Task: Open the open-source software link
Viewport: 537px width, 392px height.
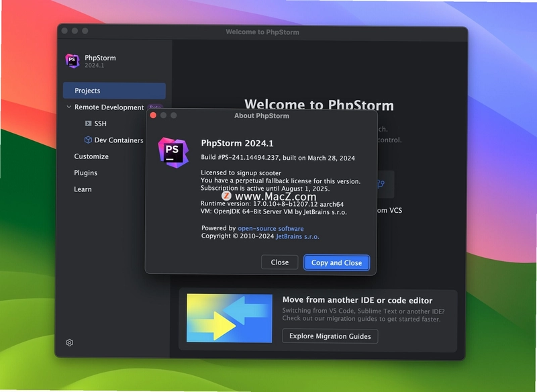Action: click(271, 228)
